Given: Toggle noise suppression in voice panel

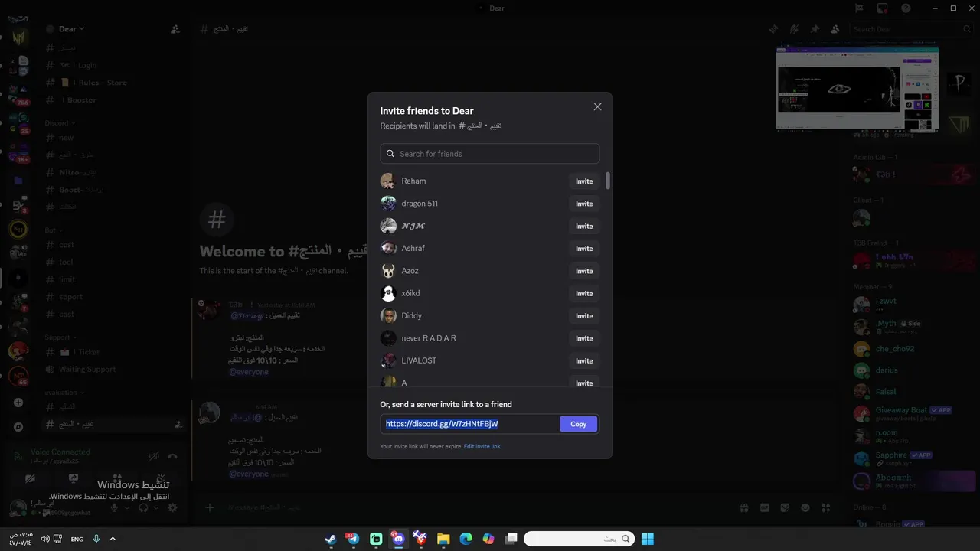Looking at the screenshot, I should coord(153,456).
